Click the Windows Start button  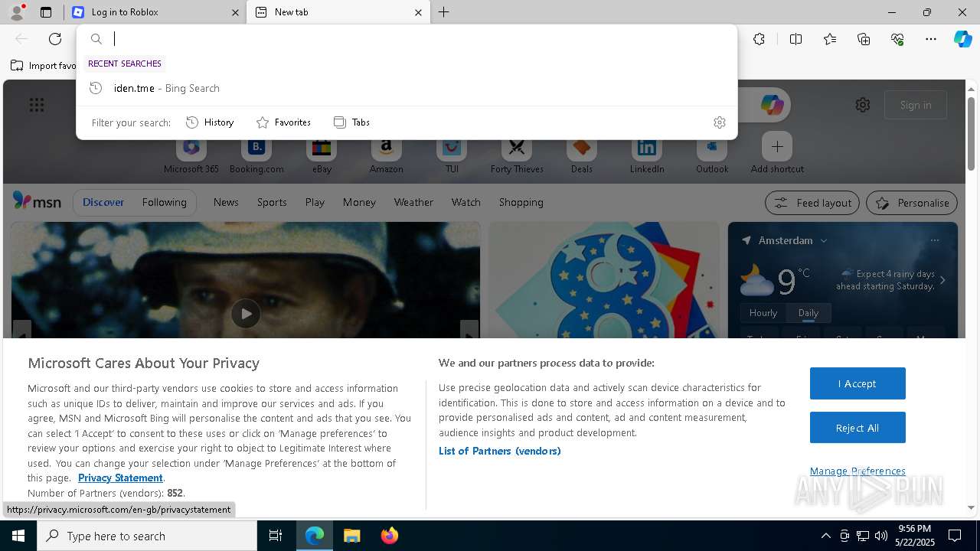18,536
